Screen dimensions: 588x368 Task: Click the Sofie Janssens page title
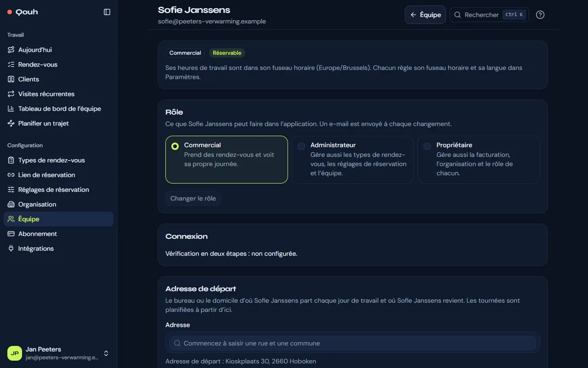tap(194, 10)
